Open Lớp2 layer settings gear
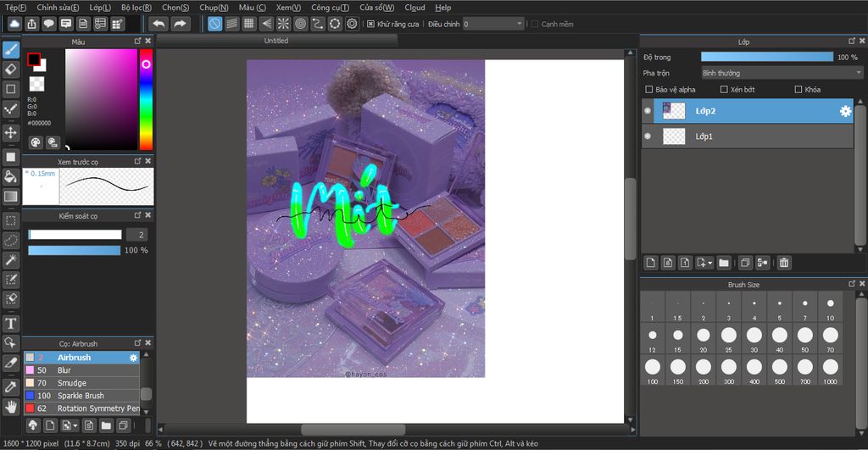This screenshot has width=868, height=450. pos(845,111)
